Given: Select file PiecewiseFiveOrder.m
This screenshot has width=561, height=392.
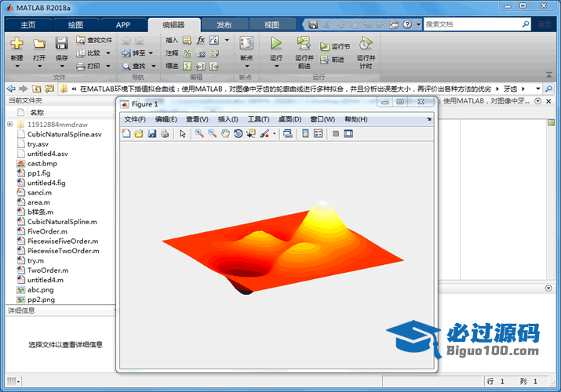Looking at the screenshot, I should point(63,241).
